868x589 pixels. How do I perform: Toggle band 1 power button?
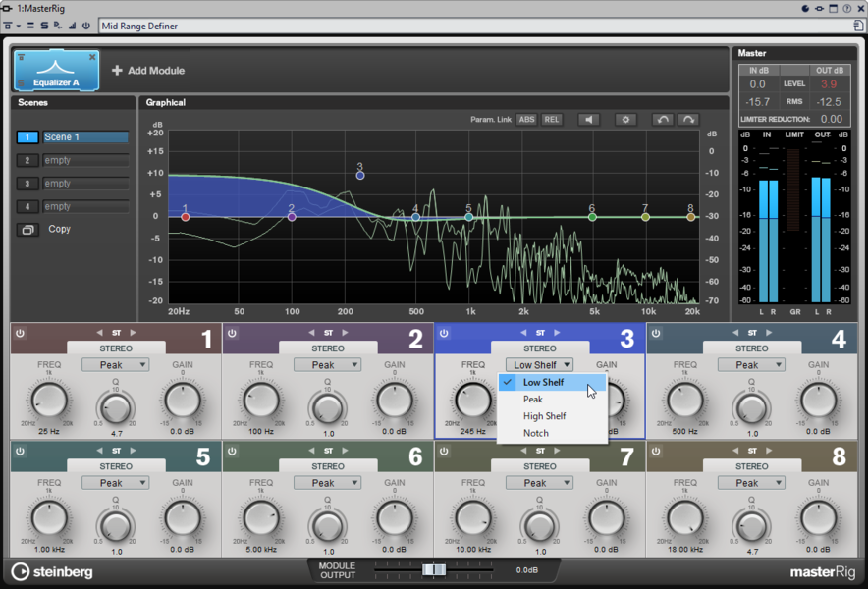point(20,333)
